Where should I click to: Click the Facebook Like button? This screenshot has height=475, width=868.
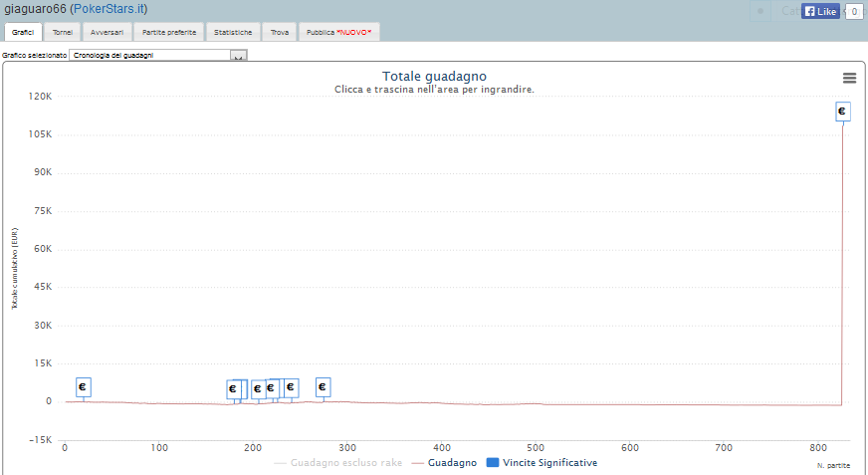(x=821, y=12)
